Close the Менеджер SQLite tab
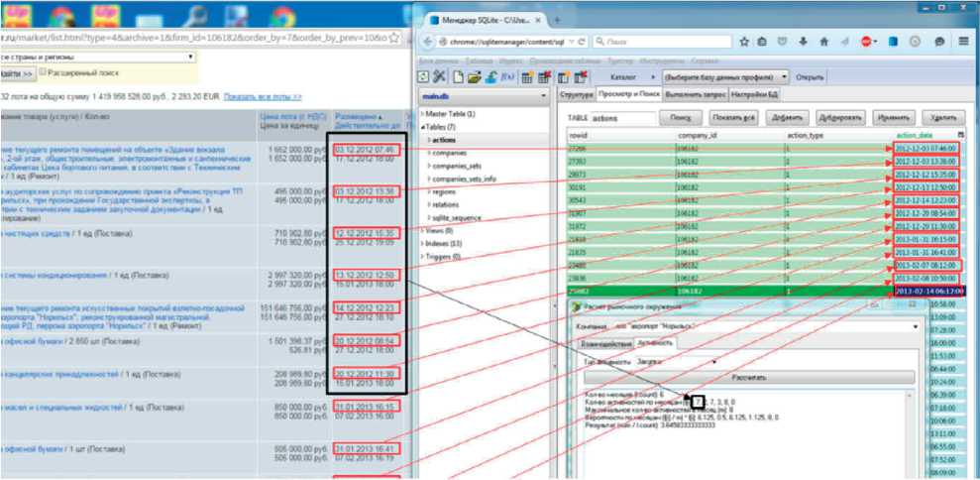 tap(540, 20)
